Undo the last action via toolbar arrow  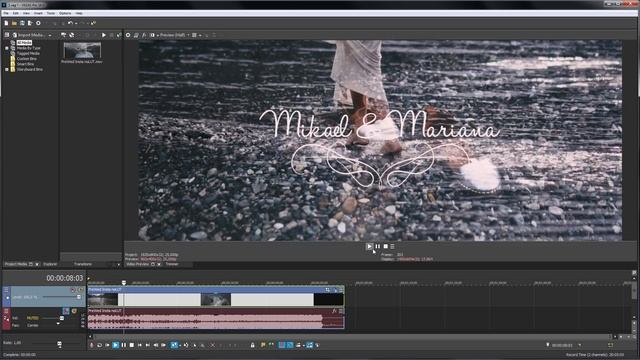(70, 23)
